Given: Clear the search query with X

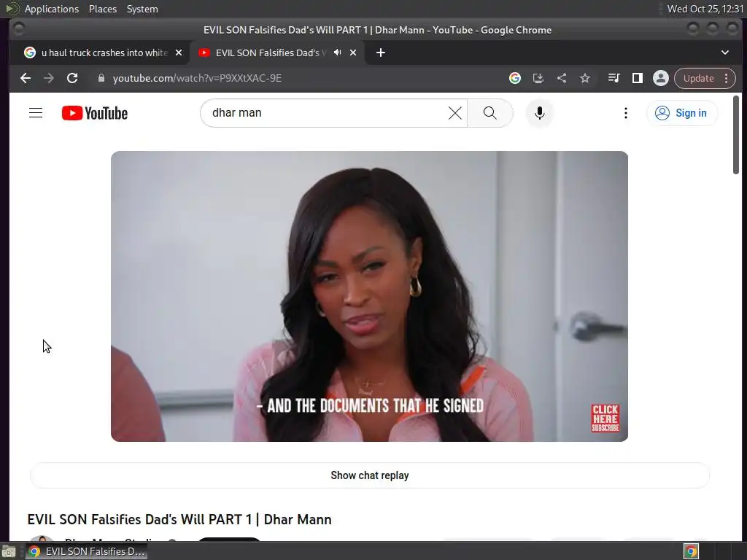Looking at the screenshot, I should click(455, 113).
